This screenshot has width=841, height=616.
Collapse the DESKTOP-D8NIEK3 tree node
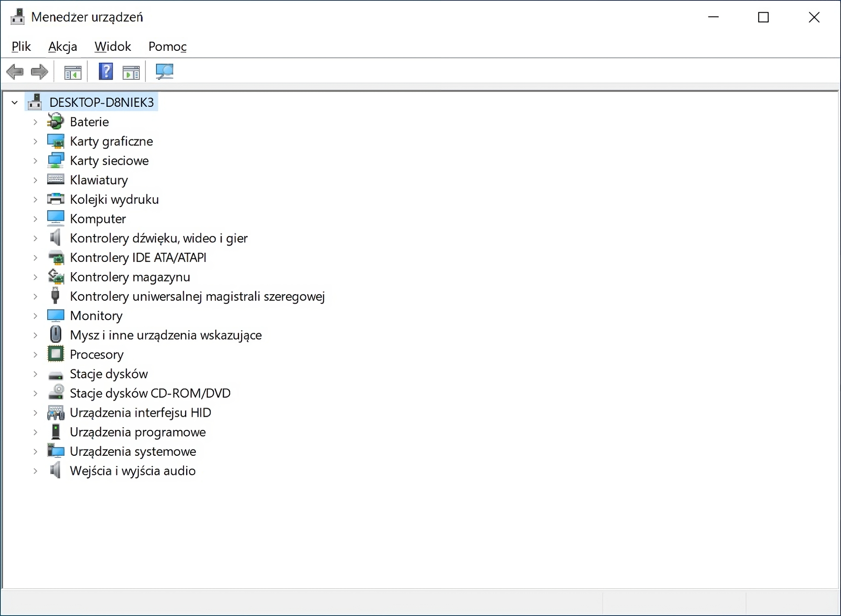[x=14, y=102]
